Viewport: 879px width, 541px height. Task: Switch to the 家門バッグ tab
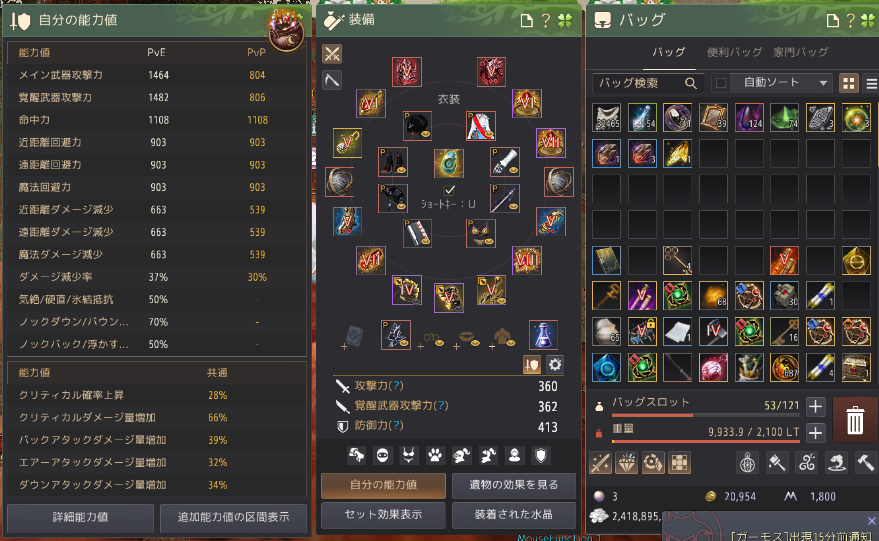click(x=801, y=52)
